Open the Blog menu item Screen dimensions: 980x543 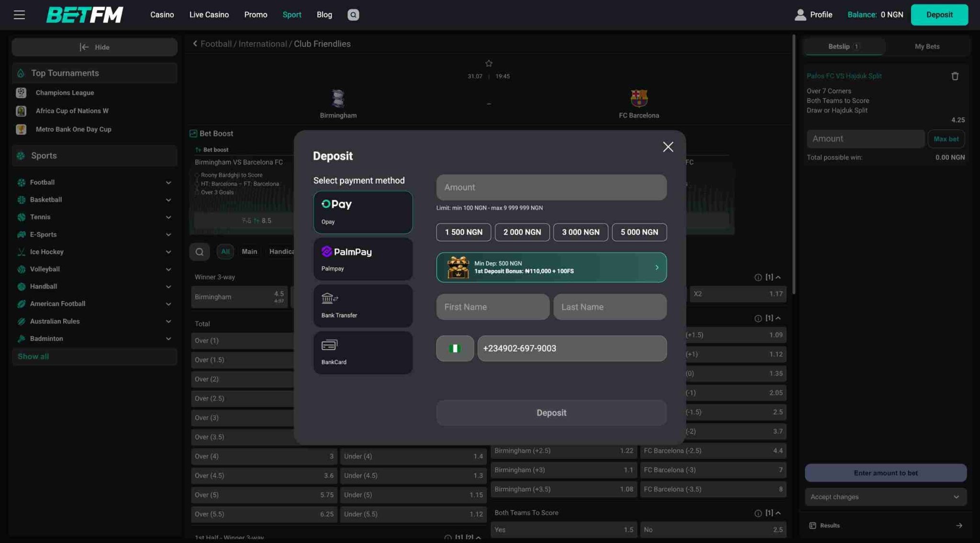[x=324, y=15]
